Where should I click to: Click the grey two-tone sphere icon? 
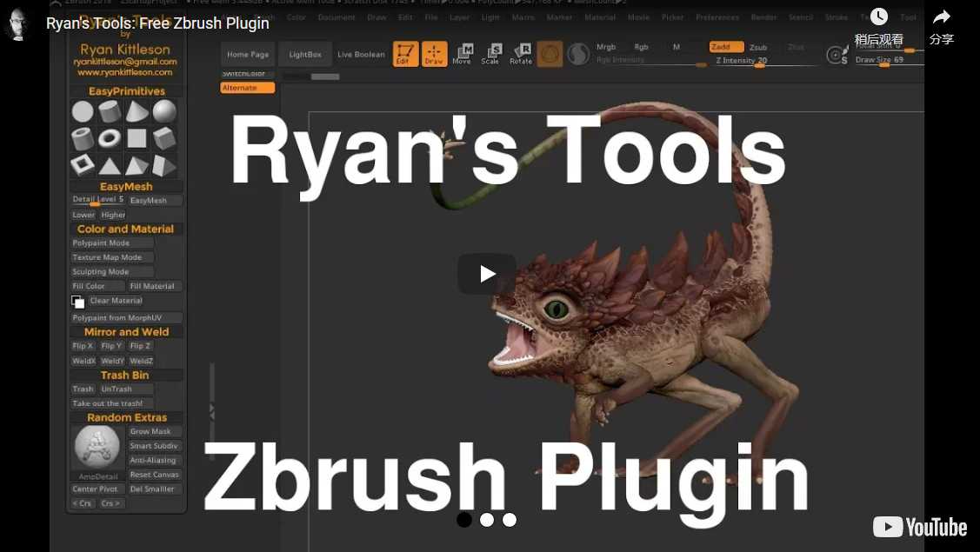[x=578, y=55]
